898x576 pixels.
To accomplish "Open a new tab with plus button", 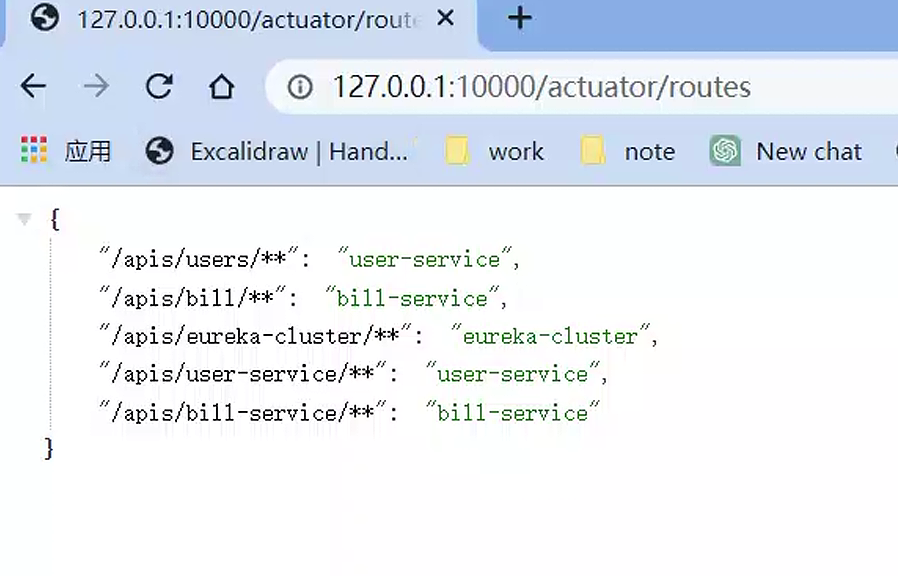I will click(x=519, y=18).
